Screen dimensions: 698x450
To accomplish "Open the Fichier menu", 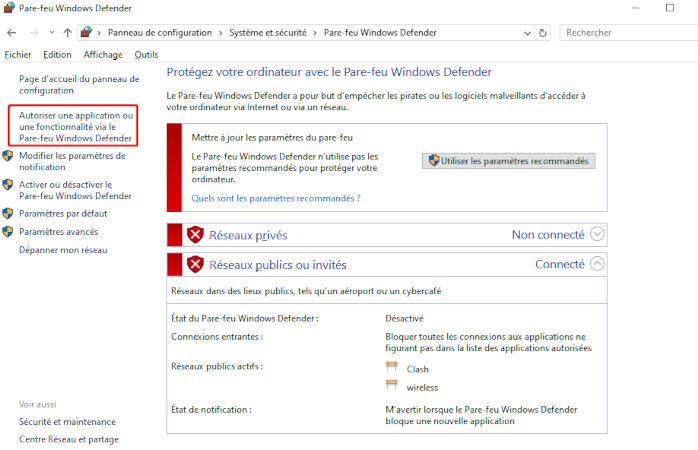I will (18, 54).
